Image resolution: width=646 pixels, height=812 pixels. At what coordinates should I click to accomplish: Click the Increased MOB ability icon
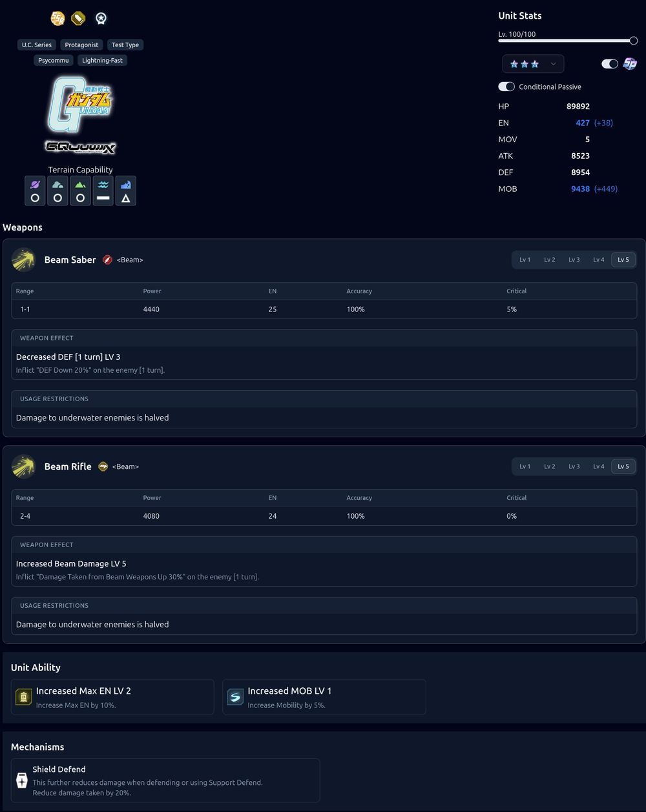236,697
